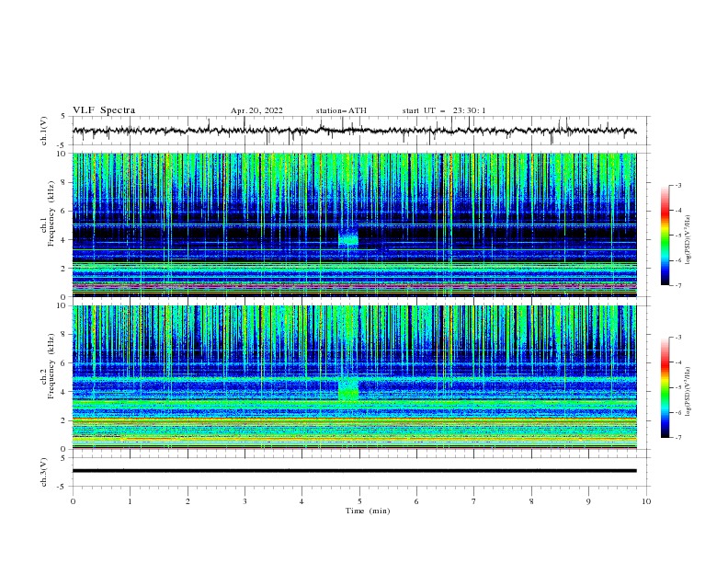Click the 'station=ATH' label
The height and width of the screenshot is (563, 728).
[x=341, y=110]
